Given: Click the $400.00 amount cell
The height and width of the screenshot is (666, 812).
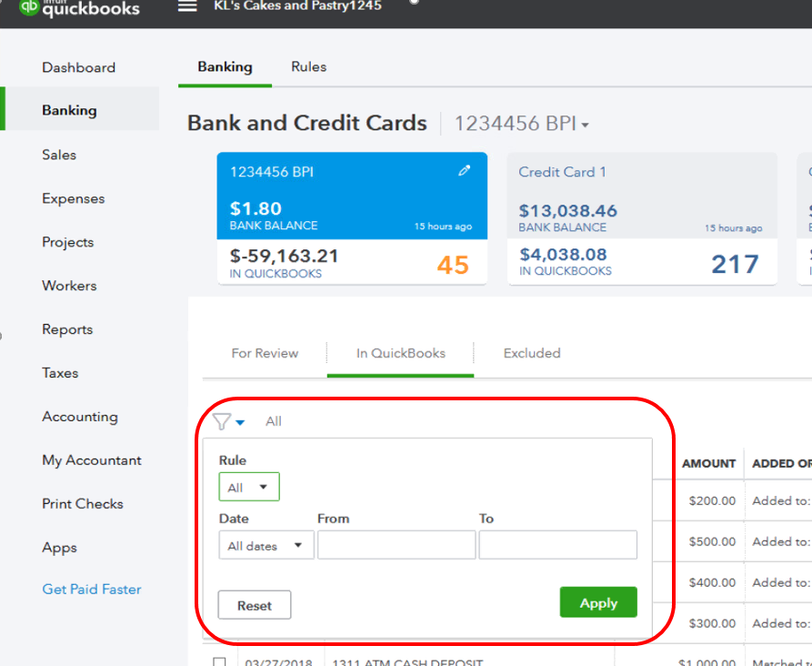Looking at the screenshot, I should pyautogui.click(x=712, y=582).
